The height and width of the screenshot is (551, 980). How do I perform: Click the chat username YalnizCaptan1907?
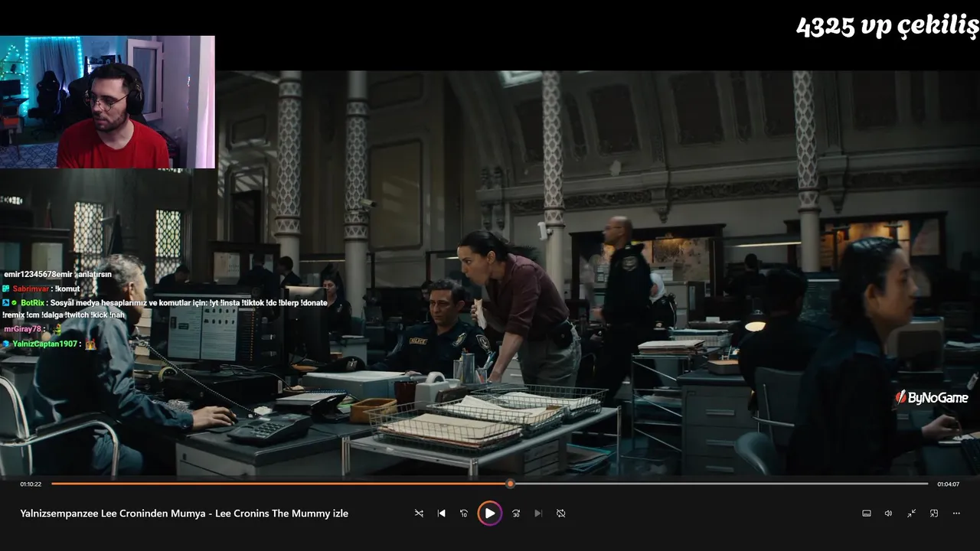(45, 344)
